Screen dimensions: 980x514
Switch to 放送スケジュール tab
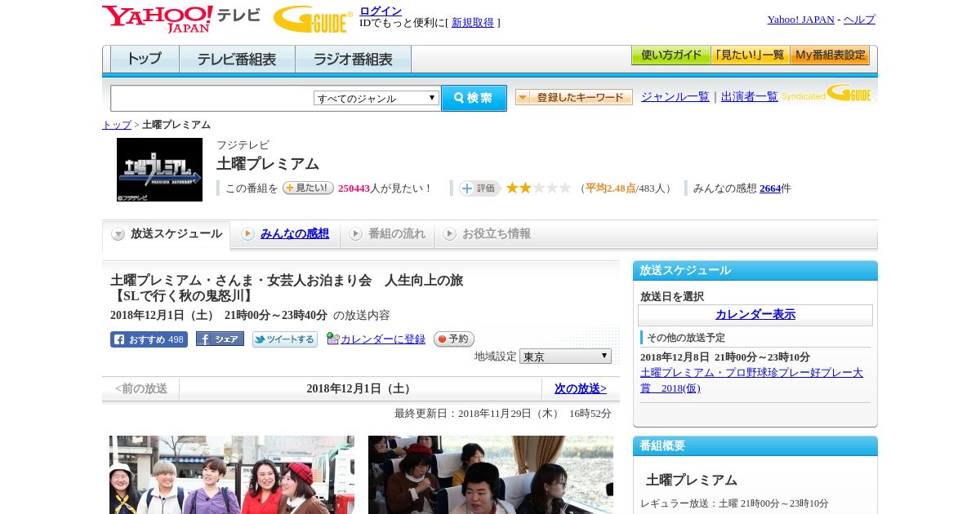[x=166, y=234]
